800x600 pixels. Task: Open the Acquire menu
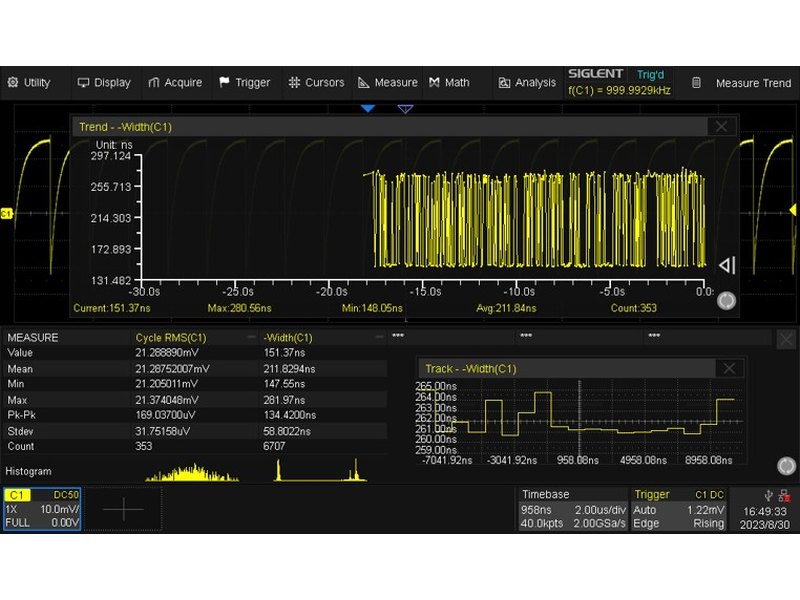pos(175,83)
